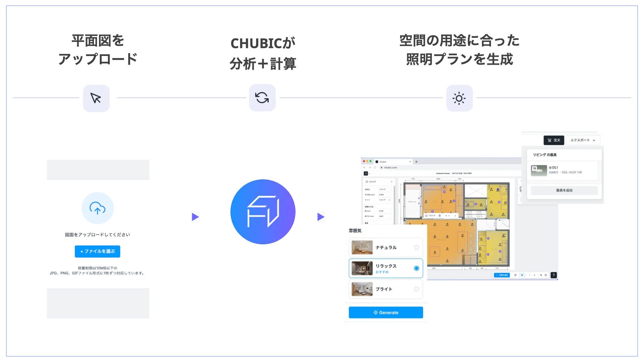Click the cursor arrow step icon
Image resolution: width=644 pixels, height=362 pixels.
point(96,98)
